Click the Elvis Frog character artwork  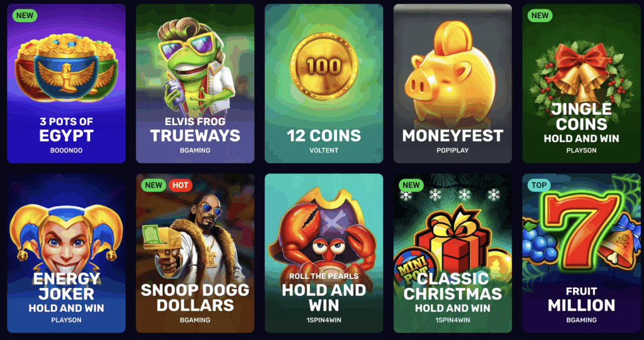pyautogui.click(x=196, y=68)
